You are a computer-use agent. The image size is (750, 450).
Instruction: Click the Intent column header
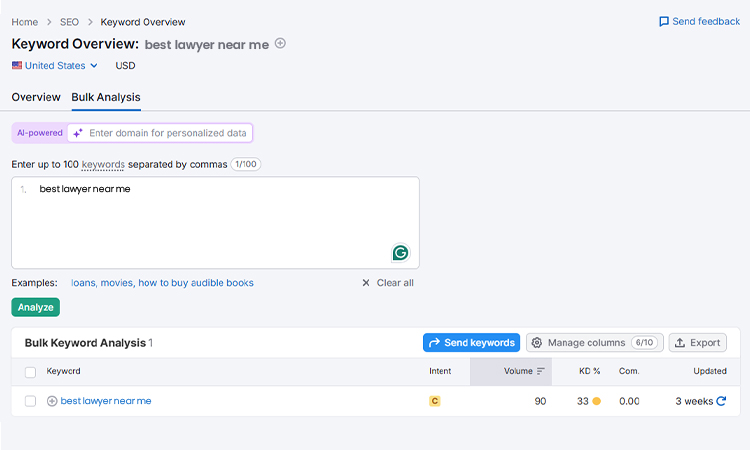pyautogui.click(x=440, y=371)
